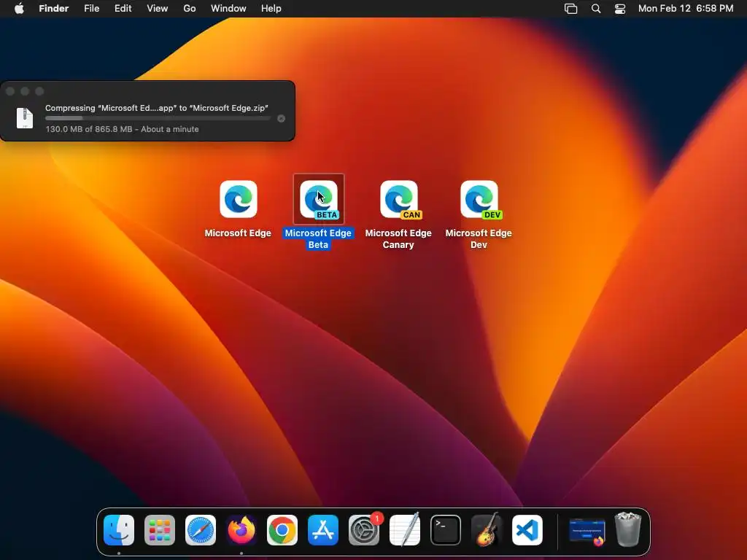
Task: Launch Terminal from the Dock
Action: 446,530
